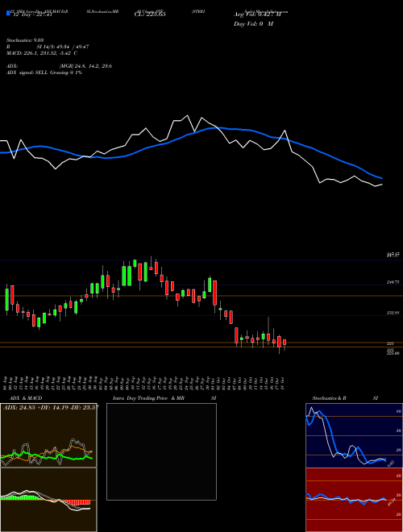Viewport: 403px width, 532px height.
Task: Click the 'Avg Vol: 0.427 M' text
Action: pyautogui.click(x=257, y=15)
